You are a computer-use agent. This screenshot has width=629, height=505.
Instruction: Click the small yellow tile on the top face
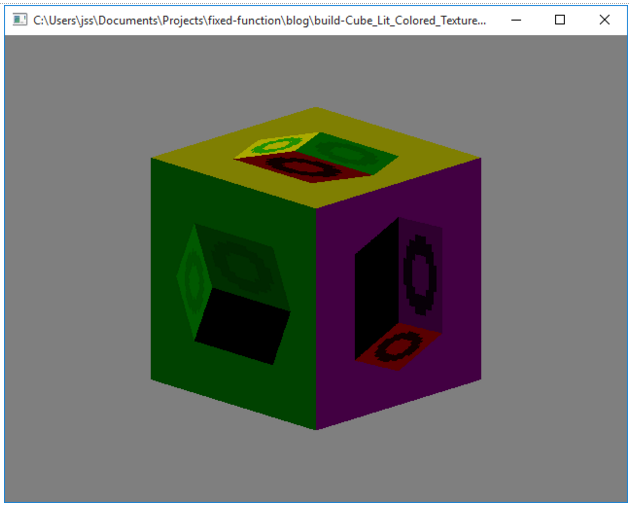tap(266, 147)
